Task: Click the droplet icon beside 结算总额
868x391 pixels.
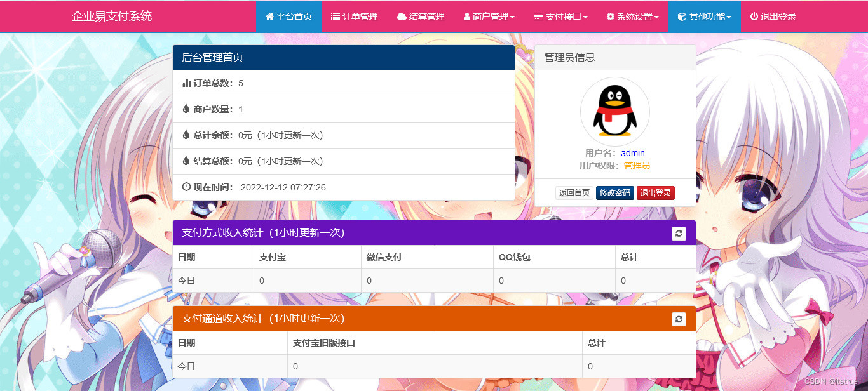Action: (x=186, y=161)
